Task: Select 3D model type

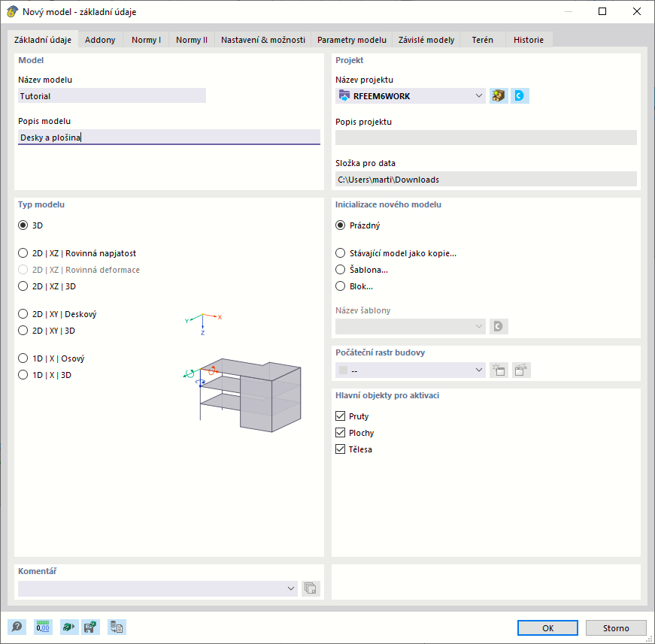Action: point(23,225)
